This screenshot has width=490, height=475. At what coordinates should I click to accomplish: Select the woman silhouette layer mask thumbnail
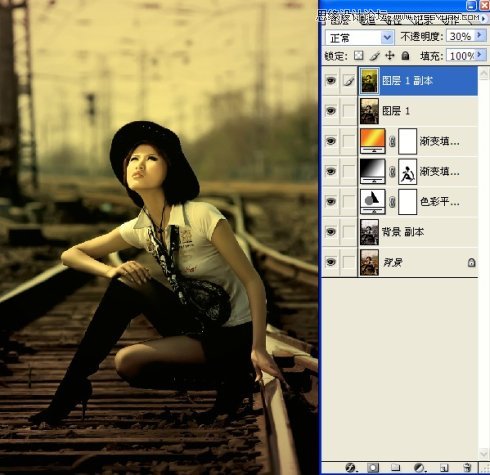pos(407,171)
